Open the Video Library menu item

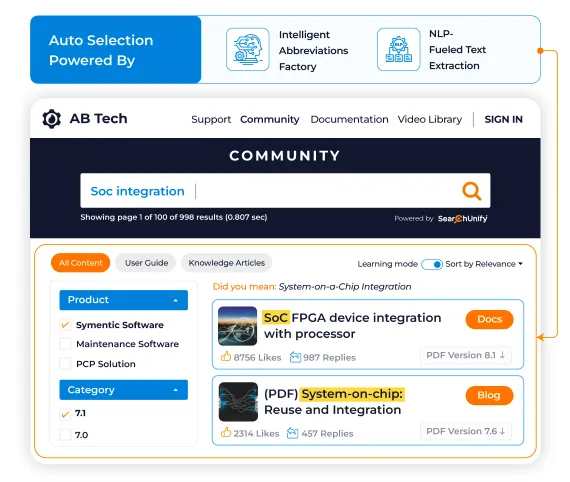tap(430, 119)
